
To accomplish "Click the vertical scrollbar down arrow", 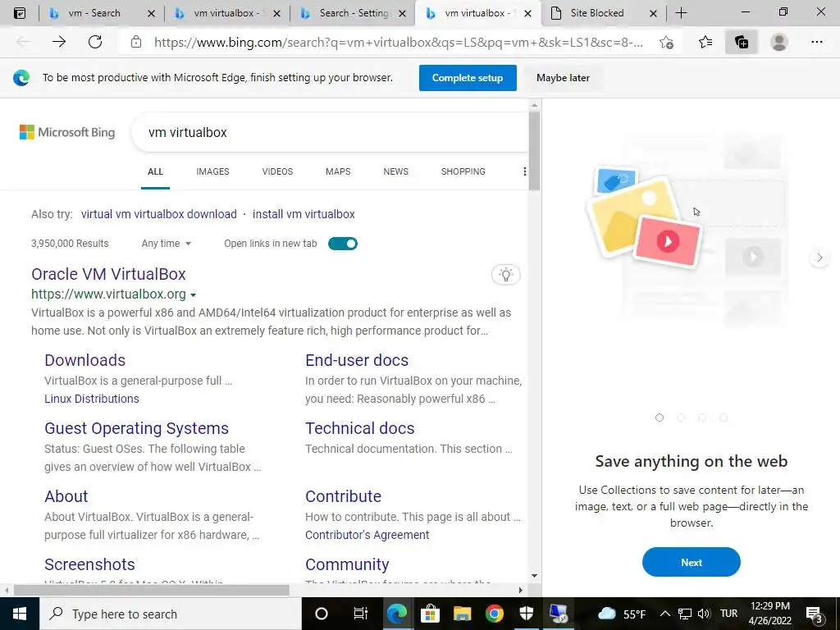I will (x=534, y=576).
